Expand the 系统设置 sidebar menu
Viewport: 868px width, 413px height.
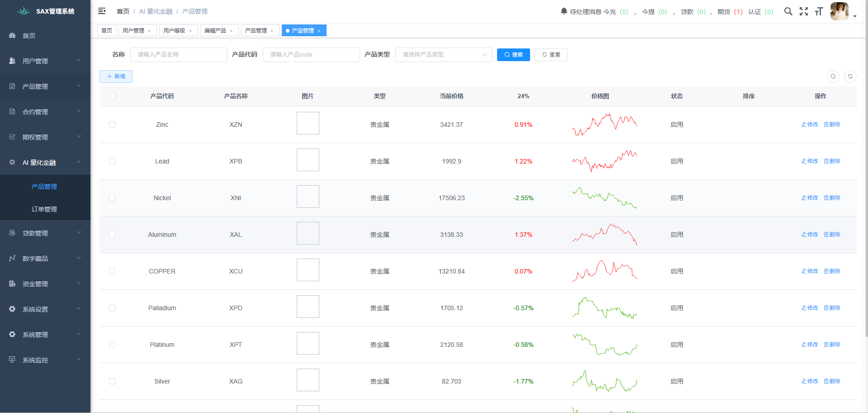click(45, 309)
